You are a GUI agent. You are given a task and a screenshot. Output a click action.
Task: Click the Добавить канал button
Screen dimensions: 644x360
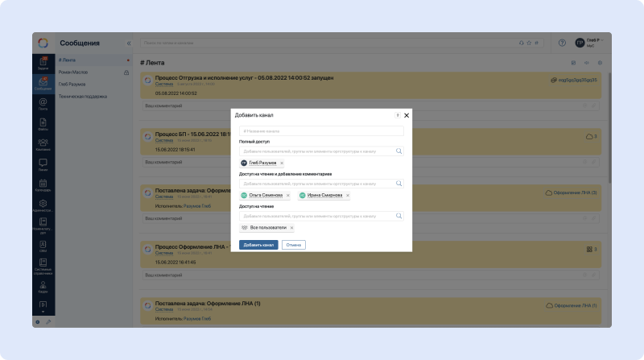point(258,245)
